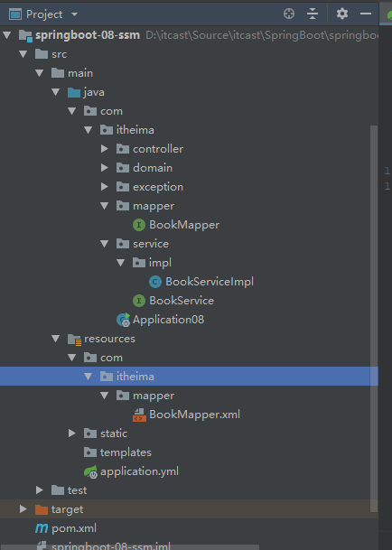Image resolution: width=392 pixels, height=550 pixels.
Task: Expand the target folder
Action: pos(23,509)
